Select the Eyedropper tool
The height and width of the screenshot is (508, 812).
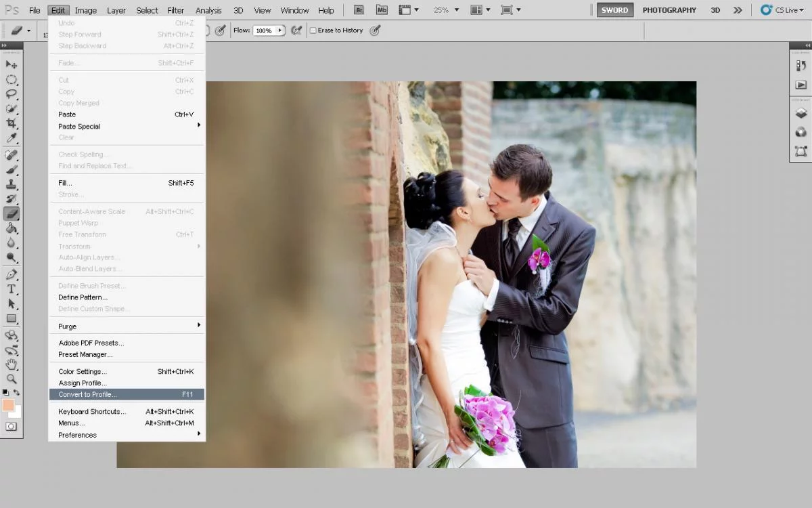click(12, 138)
